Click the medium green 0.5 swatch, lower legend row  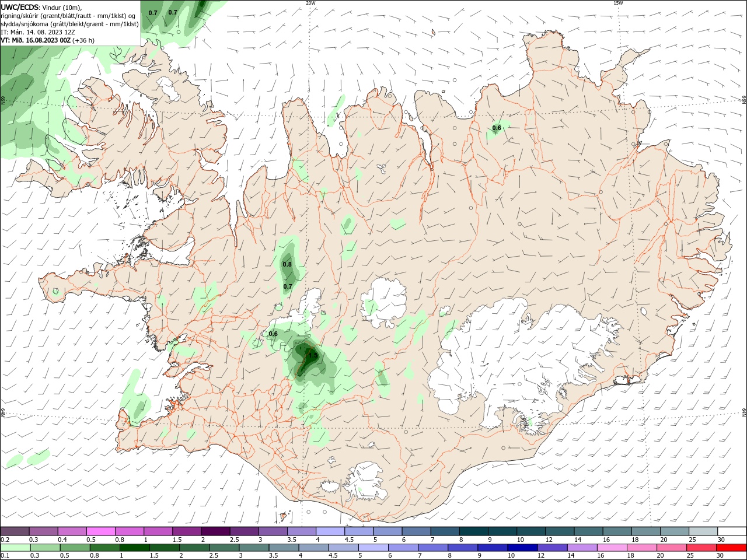75,548
